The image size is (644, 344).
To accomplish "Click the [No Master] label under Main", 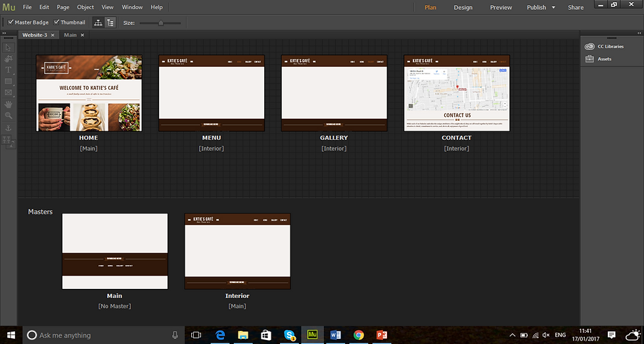I will pyautogui.click(x=114, y=306).
